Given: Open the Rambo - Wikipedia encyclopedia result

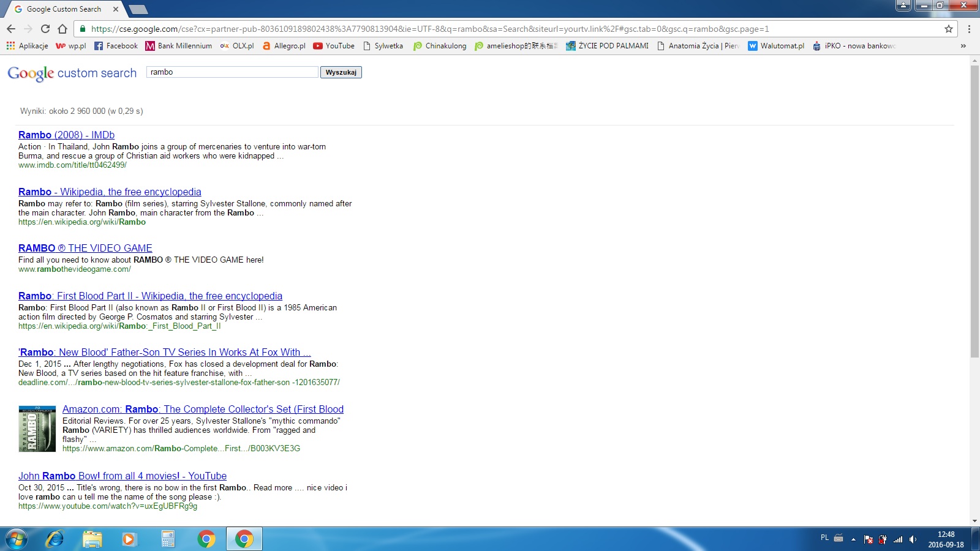Looking at the screenshot, I should coord(110,192).
